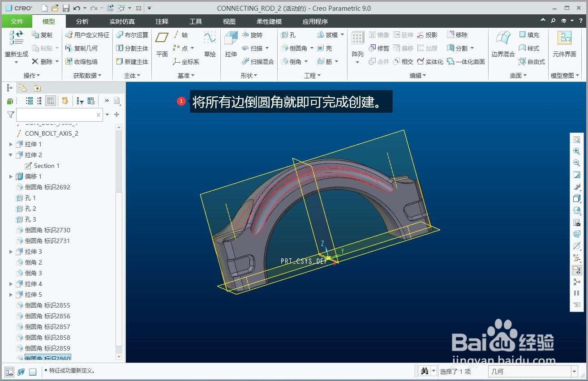Click the Save icon in quick access toolbar
The image size is (588, 381).
point(66,8)
